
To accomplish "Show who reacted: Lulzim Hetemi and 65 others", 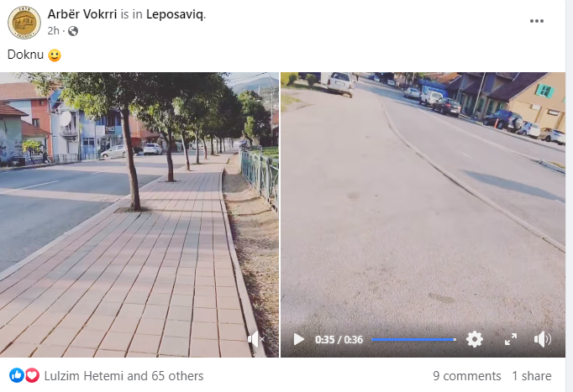I will (x=124, y=376).
